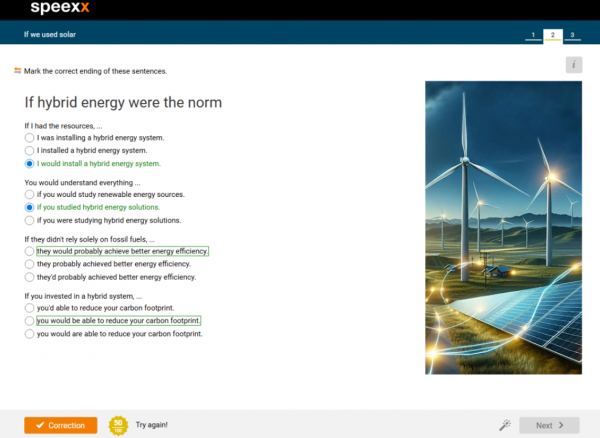Click the exercise type icon before instructions
The height and width of the screenshot is (438, 600).
(x=18, y=70)
